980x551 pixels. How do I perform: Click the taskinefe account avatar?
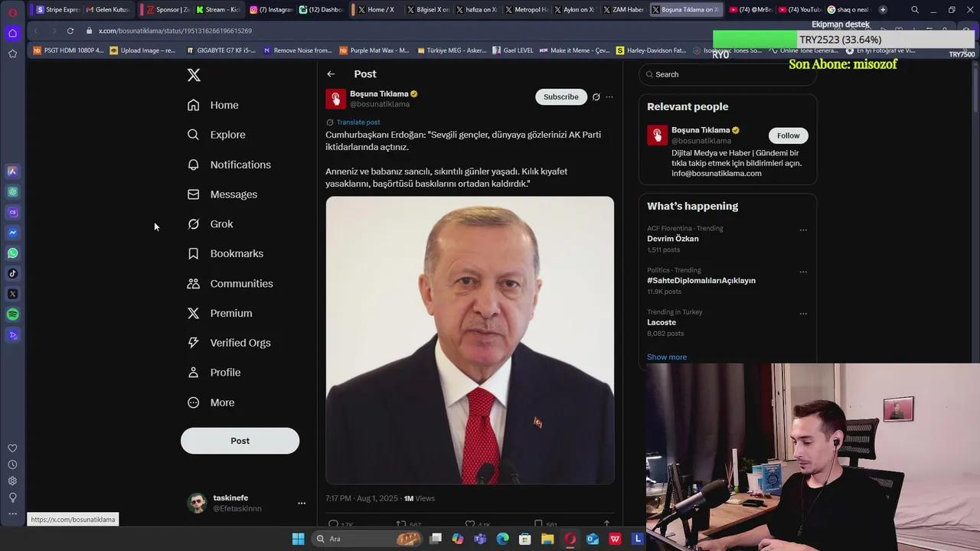(197, 503)
